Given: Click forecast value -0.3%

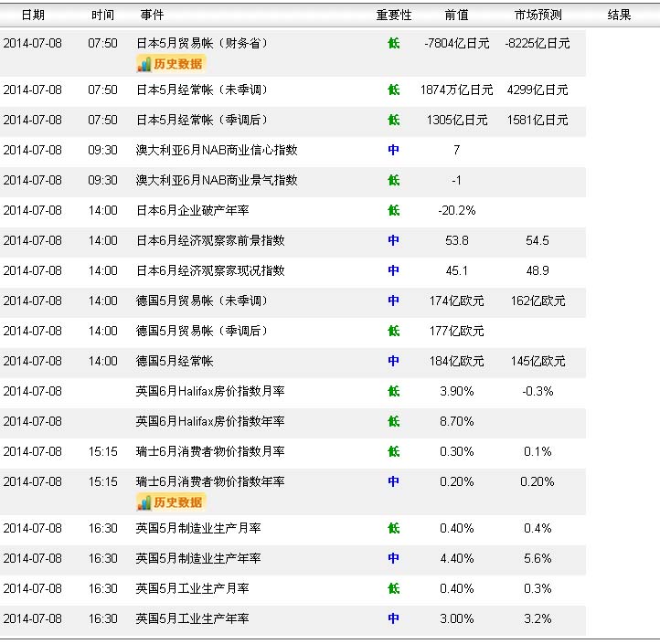Looking at the screenshot, I should point(538,391).
